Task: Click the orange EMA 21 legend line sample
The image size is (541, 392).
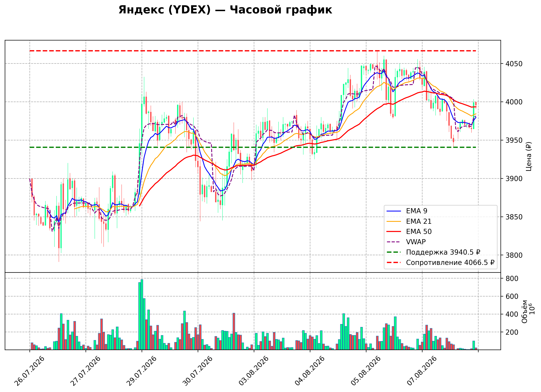Action: point(394,221)
